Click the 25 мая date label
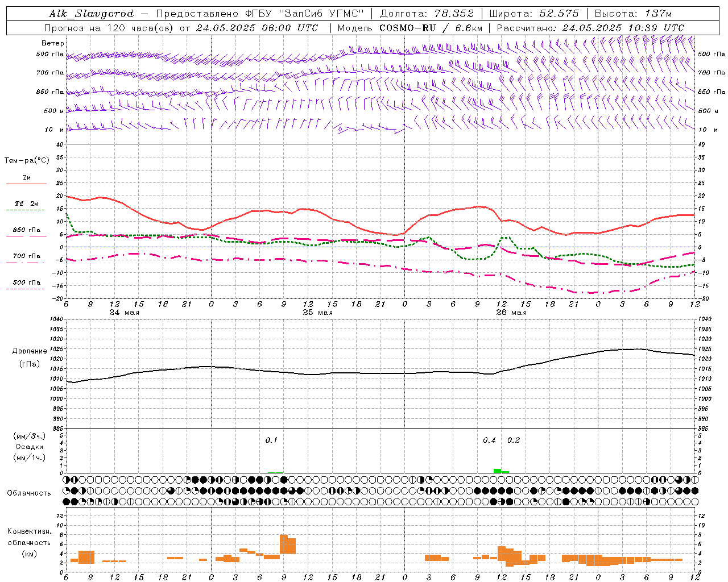 click(x=317, y=313)
